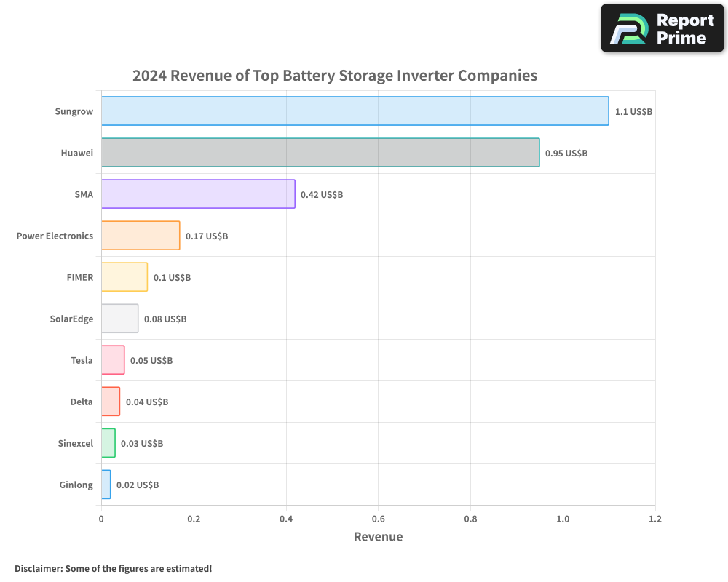Click the SMA bar in the chart

[x=197, y=194]
